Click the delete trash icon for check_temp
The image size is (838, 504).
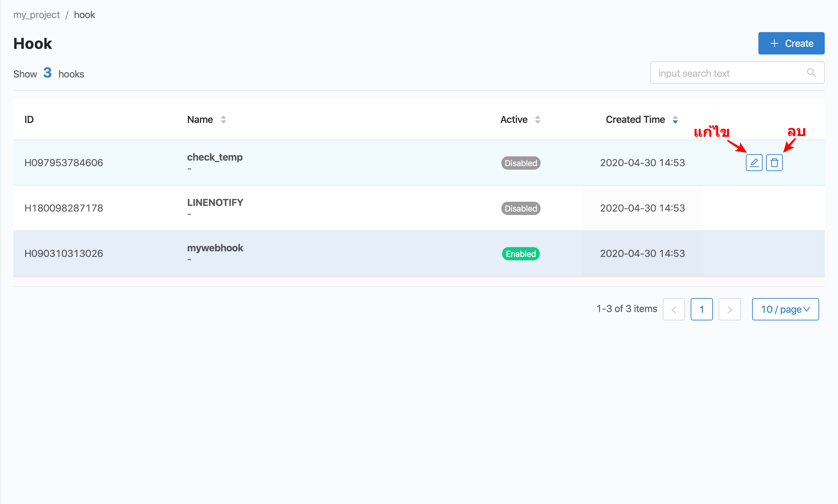click(774, 163)
